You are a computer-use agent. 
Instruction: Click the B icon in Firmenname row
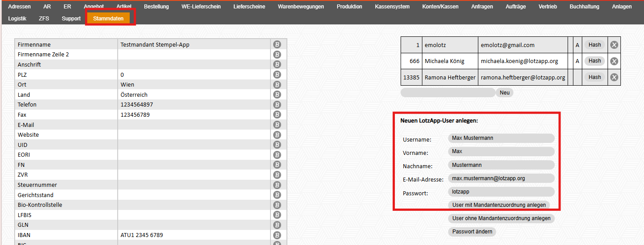pos(277,44)
